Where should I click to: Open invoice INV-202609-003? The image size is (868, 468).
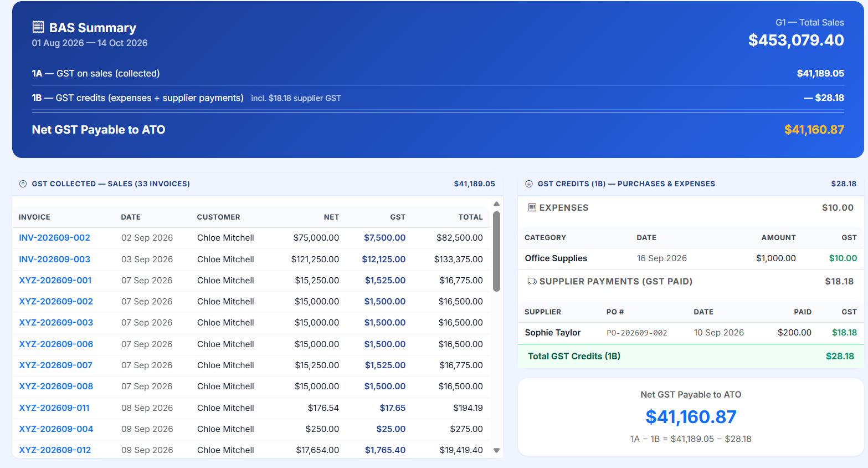click(x=54, y=260)
